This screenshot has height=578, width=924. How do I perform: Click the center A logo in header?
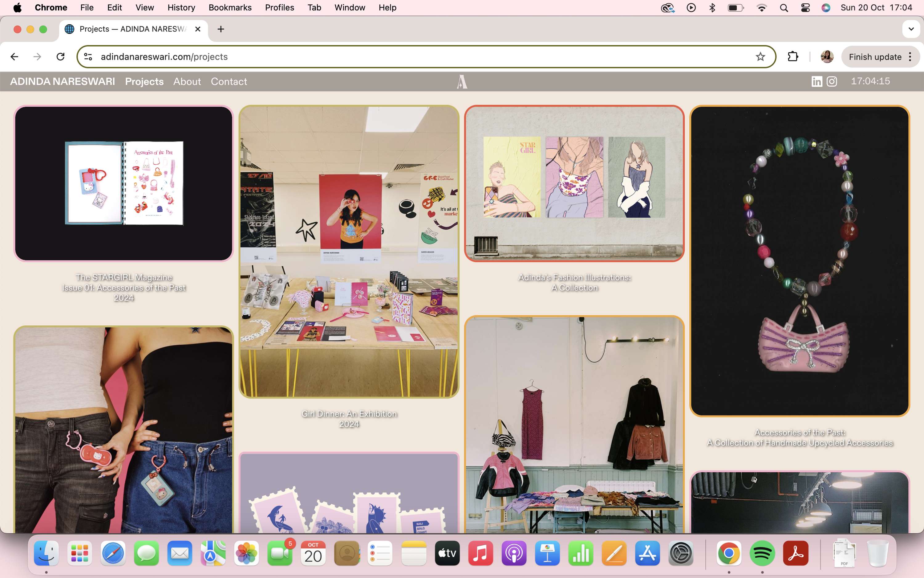462,81
